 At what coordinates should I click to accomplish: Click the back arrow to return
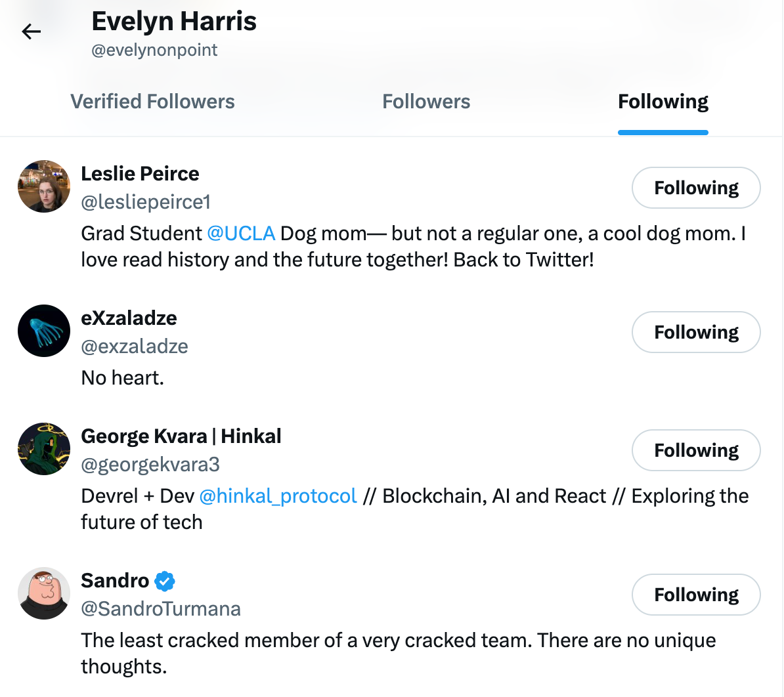click(x=31, y=31)
